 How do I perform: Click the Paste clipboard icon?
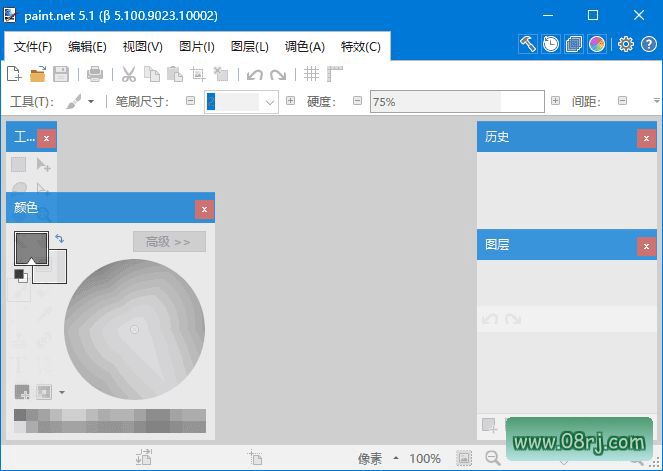tap(175, 74)
